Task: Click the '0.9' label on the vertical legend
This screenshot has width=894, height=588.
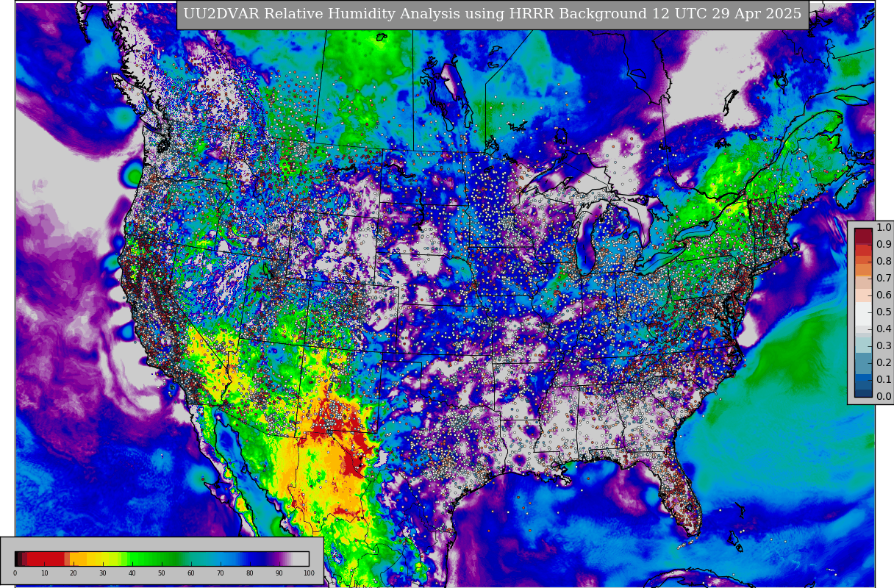Action: click(884, 245)
